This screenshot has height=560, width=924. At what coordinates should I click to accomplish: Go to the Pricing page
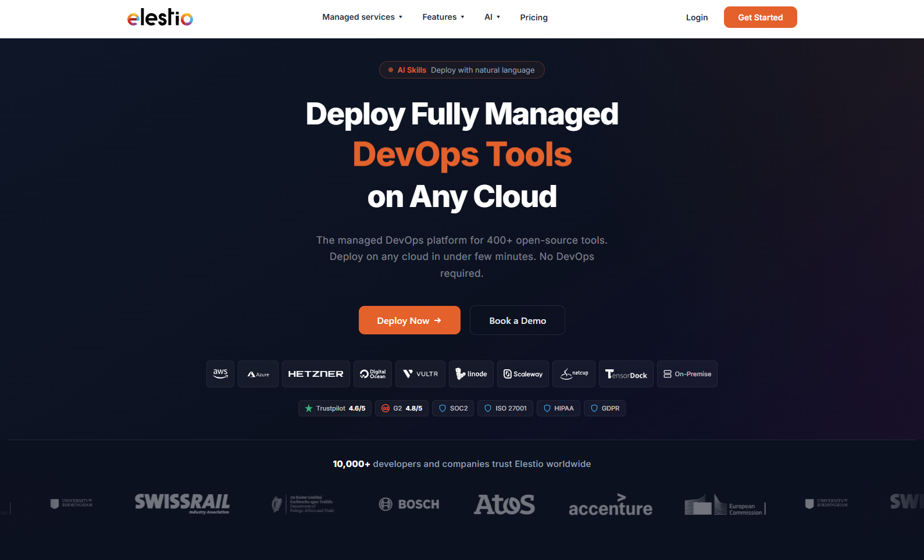click(x=534, y=17)
